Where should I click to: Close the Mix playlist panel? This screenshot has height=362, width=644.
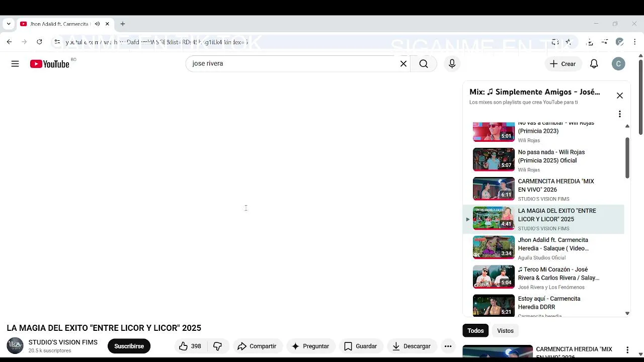(620, 96)
